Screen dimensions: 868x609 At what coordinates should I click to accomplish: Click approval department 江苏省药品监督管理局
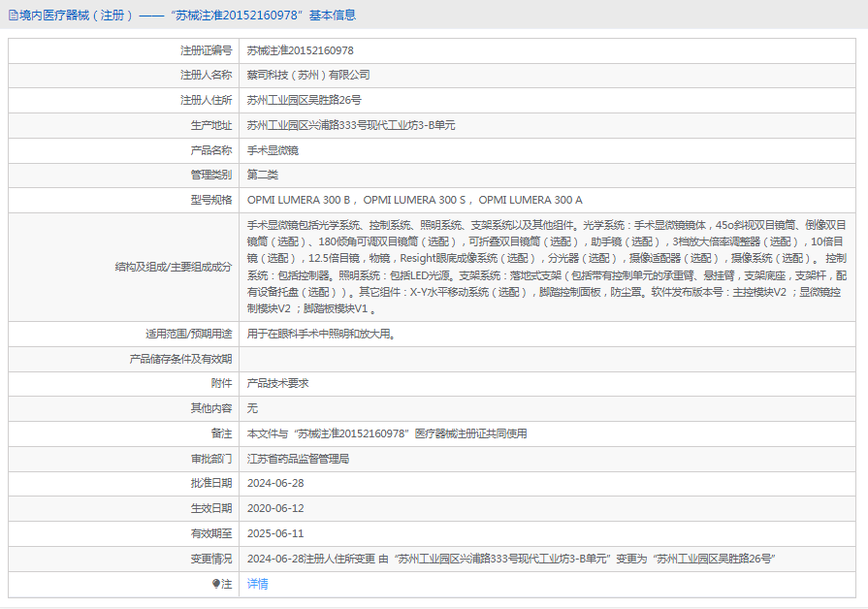[298, 459]
